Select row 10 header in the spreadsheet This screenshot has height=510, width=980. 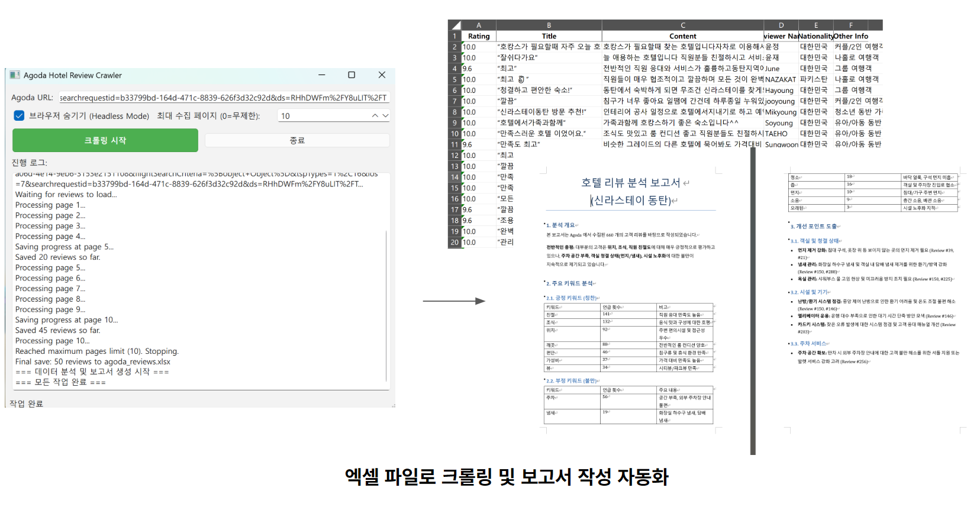pos(454,134)
